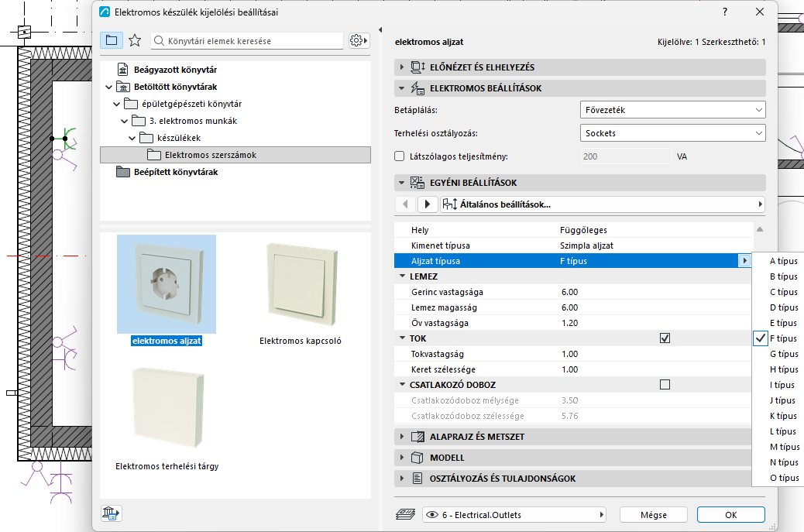Choose K típus from the socket type menu

(784, 416)
